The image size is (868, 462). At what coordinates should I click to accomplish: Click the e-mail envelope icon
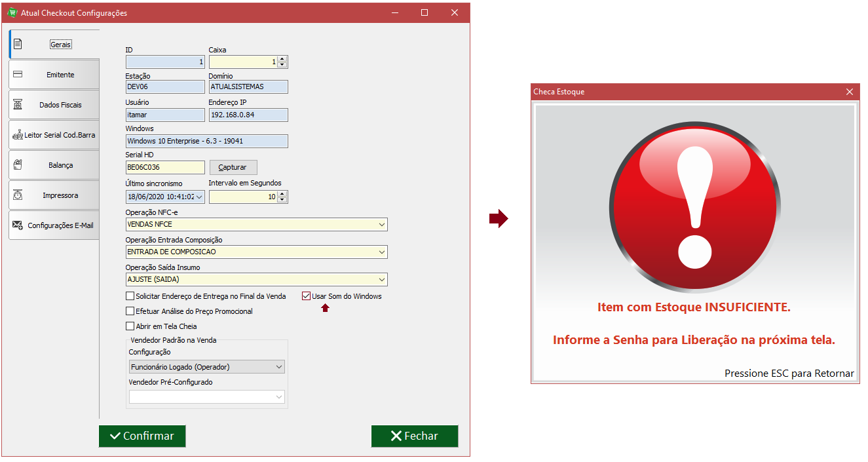[x=18, y=225]
